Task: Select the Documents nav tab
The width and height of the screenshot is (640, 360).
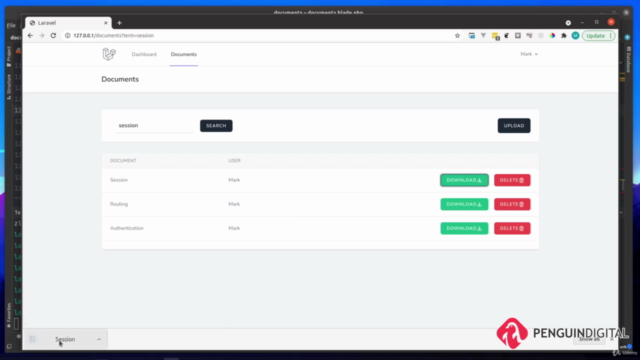Action: click(x=184, y=54)
